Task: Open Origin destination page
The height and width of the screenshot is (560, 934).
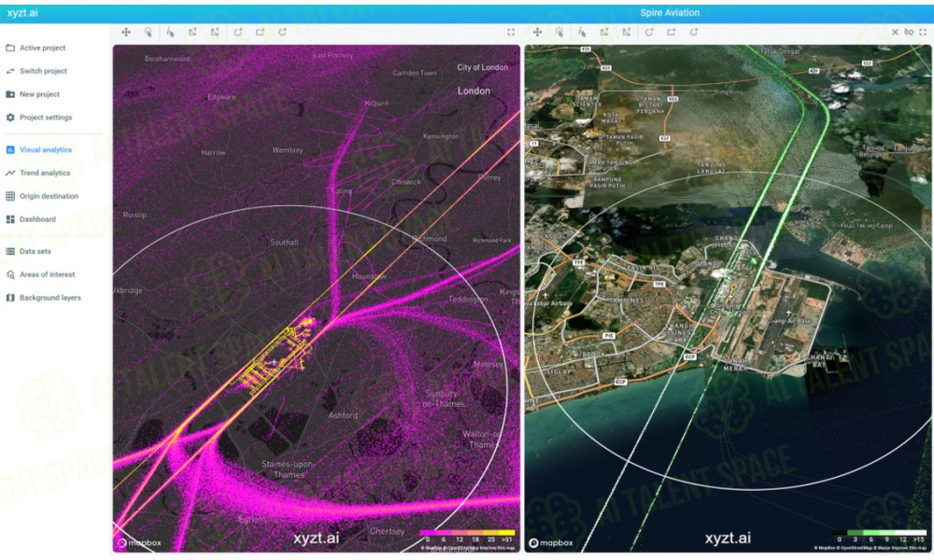Action: [x=42, y=196]
